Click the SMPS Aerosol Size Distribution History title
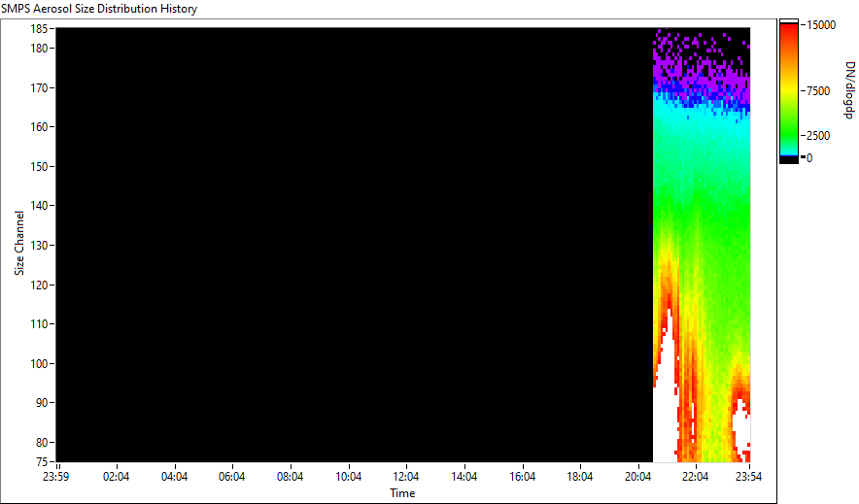 click(x=99, y=9)
